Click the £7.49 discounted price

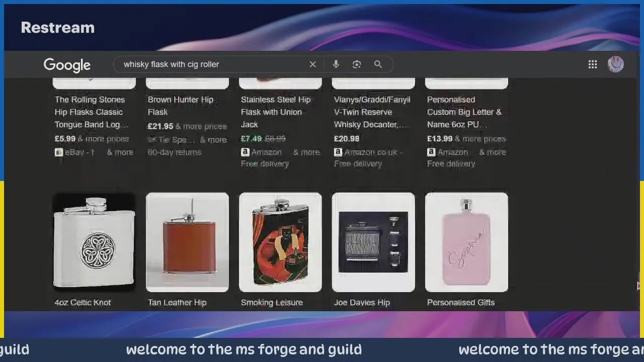pyautogui.click(x=251, y=139)
